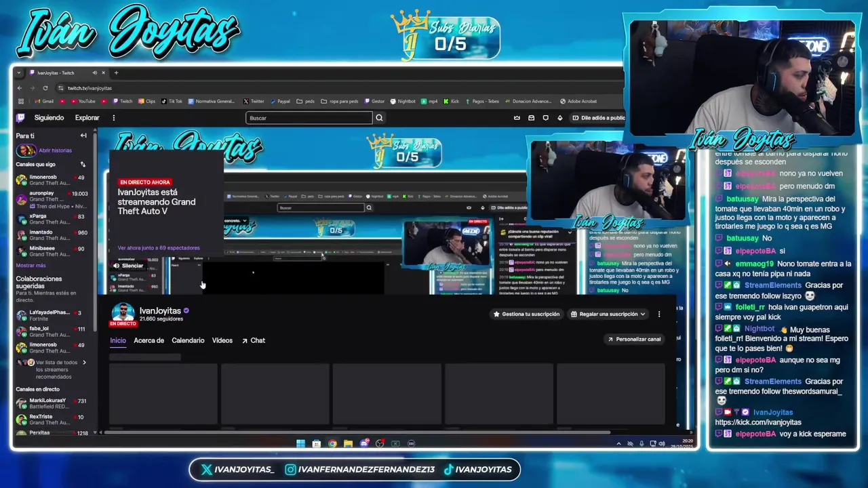Open xParga channel in sidebar
Viewport: 868px width, 488px height.
(52, 219)
